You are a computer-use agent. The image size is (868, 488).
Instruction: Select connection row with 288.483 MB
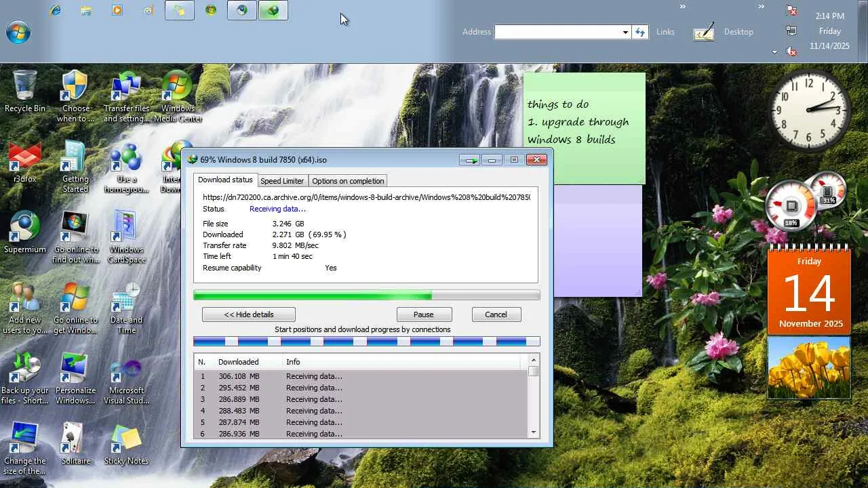361,411
